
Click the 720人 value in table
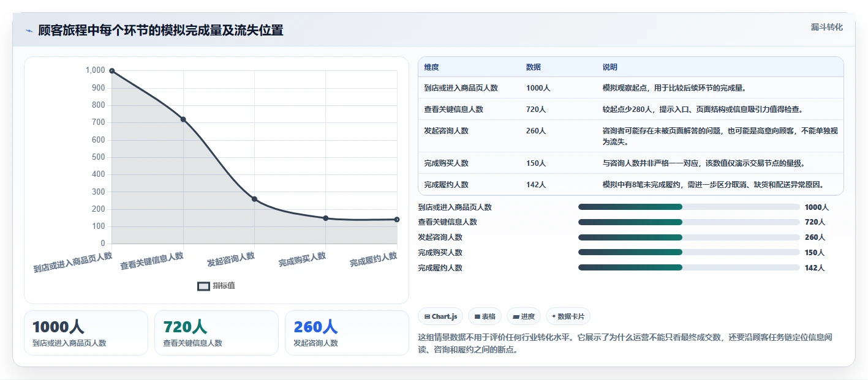pyautogui.click(x=536, y=110)
